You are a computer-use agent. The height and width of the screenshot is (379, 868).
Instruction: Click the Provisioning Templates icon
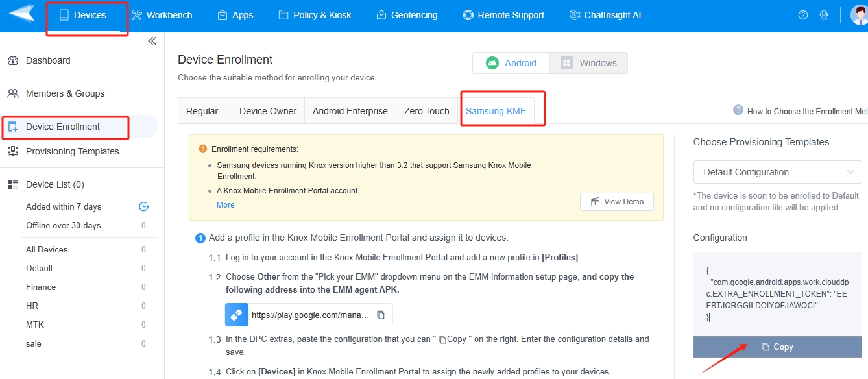point(13,151)
